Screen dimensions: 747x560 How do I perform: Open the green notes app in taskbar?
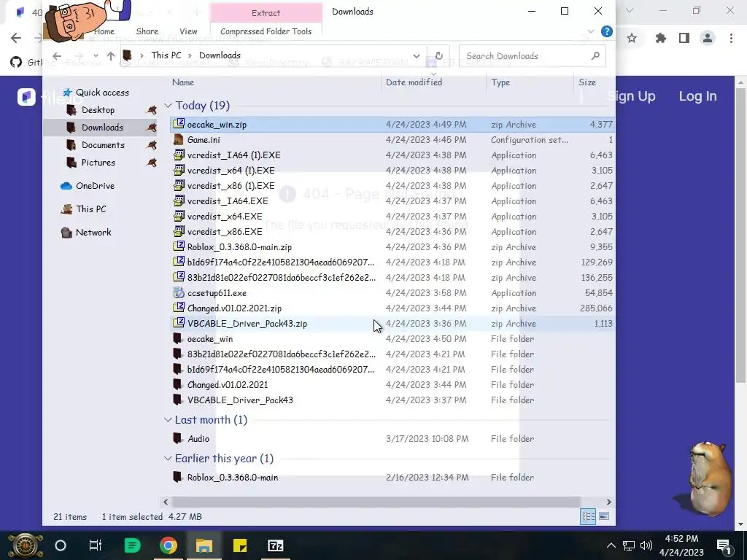click(x=133, y=545)
